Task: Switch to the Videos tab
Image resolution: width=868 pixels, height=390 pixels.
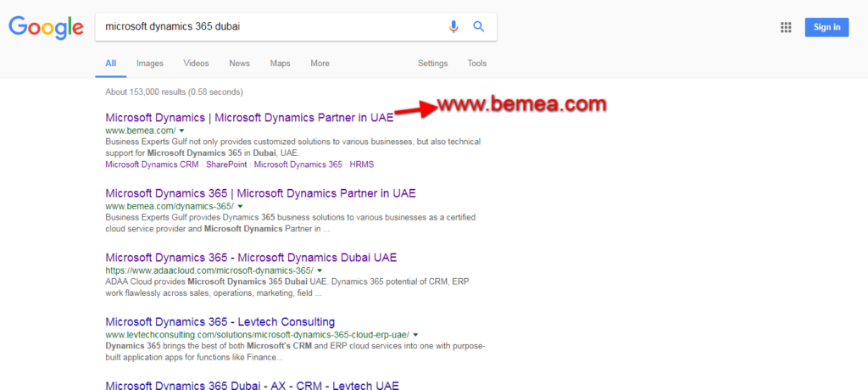Action: pyautogui.click(x=196, y=64)
